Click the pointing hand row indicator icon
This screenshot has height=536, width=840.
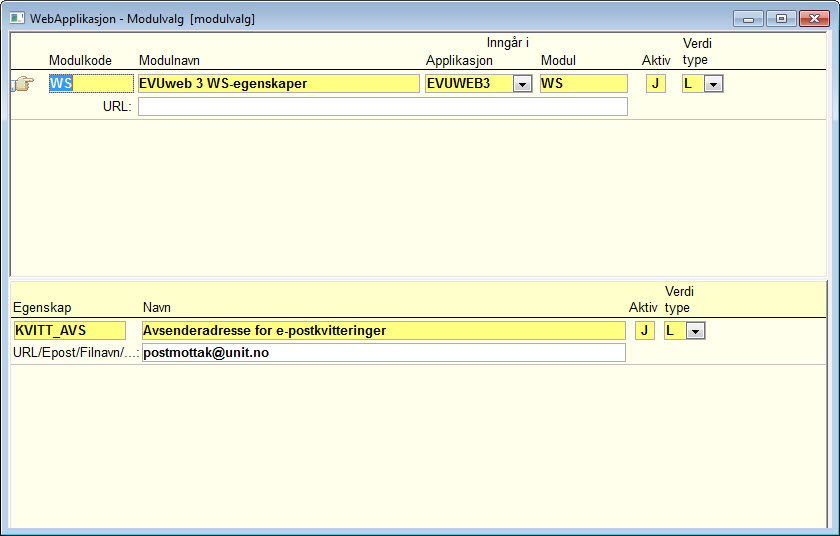22,84
